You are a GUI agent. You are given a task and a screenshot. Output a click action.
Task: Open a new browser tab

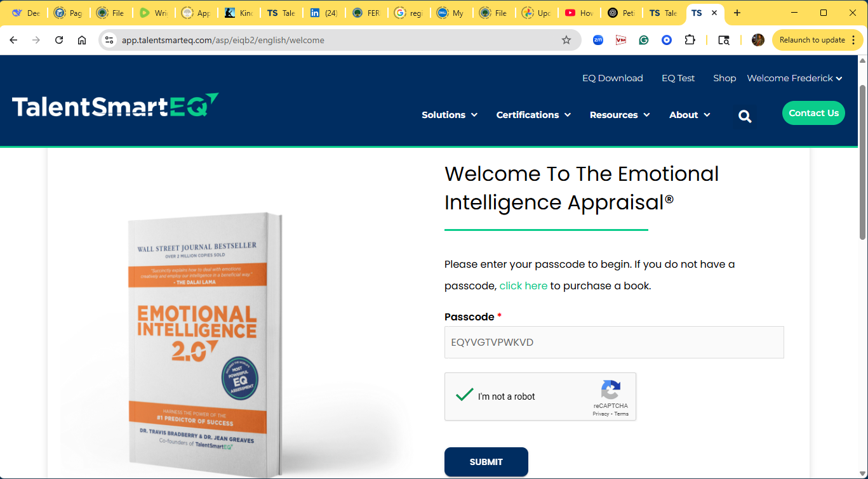coord(737,13)
